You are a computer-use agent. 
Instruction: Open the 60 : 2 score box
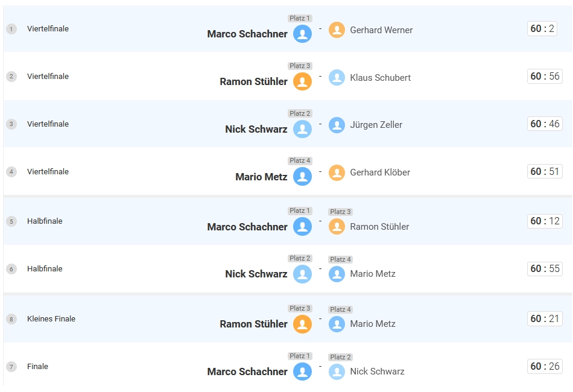tap(542, 29)
